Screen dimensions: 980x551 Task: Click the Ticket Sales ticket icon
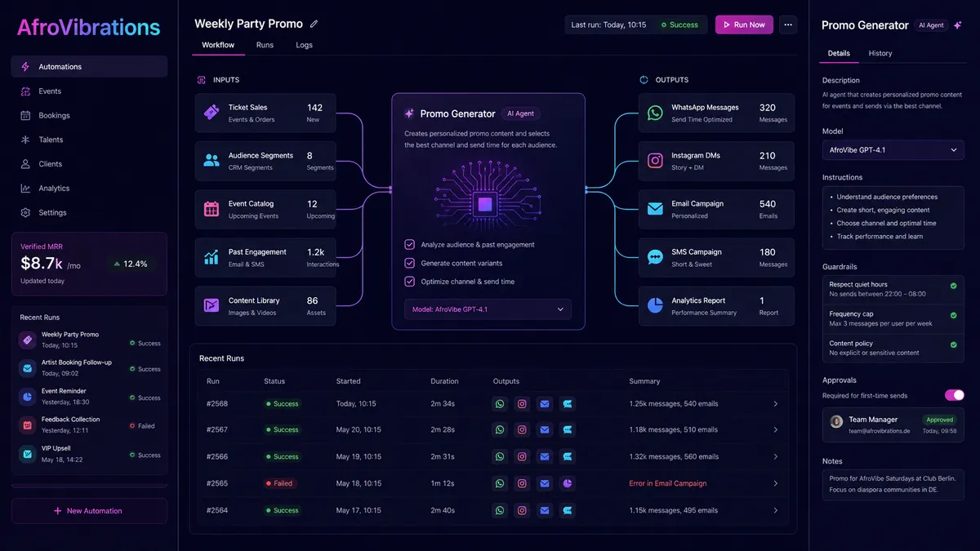click(212, 113)
